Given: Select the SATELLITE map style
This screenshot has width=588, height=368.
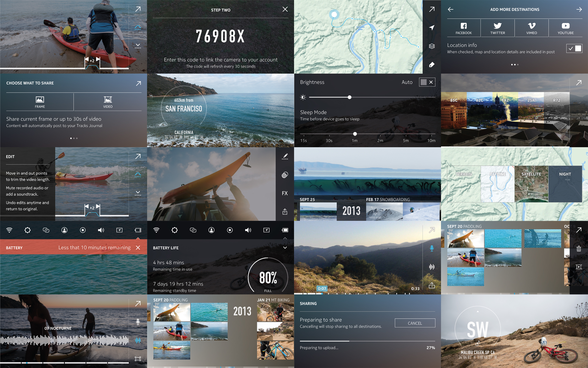Looking at the screenshot, I should (531, 184).
